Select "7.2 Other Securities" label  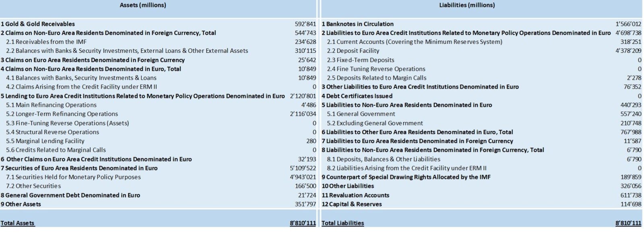pos(33,186)
